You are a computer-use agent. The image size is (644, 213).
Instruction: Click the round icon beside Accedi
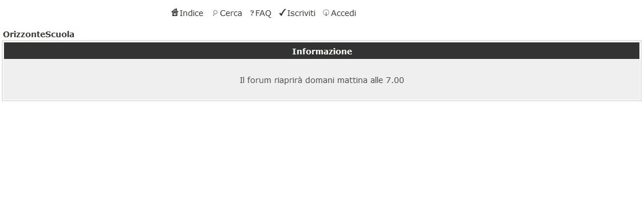coord(326,13)
